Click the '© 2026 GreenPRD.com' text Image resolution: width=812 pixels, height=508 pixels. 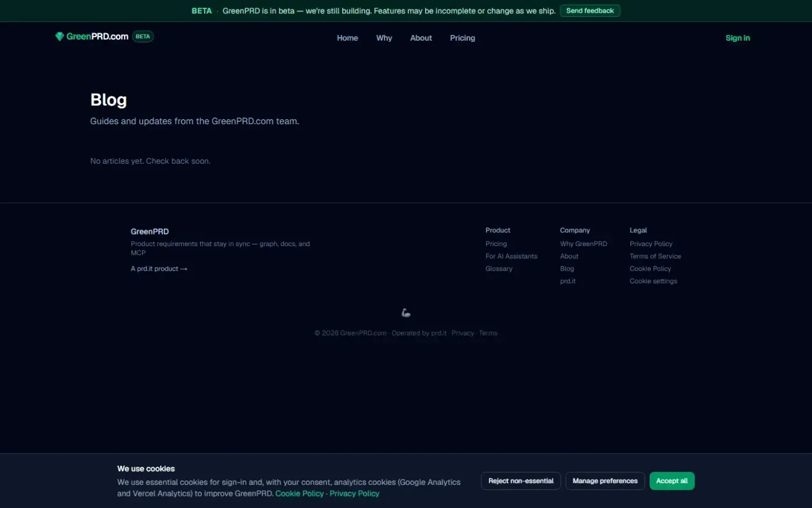click(350, 333)
